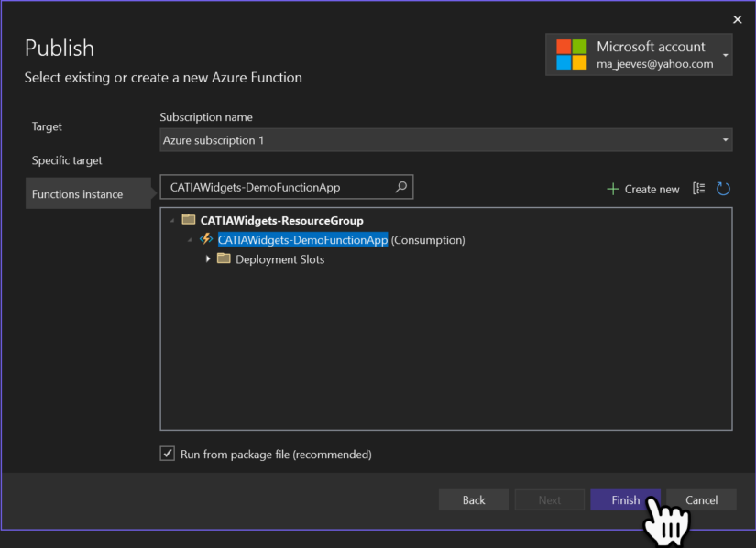
Task: Expand the Deployment Slots node
Action: (207, 258)
